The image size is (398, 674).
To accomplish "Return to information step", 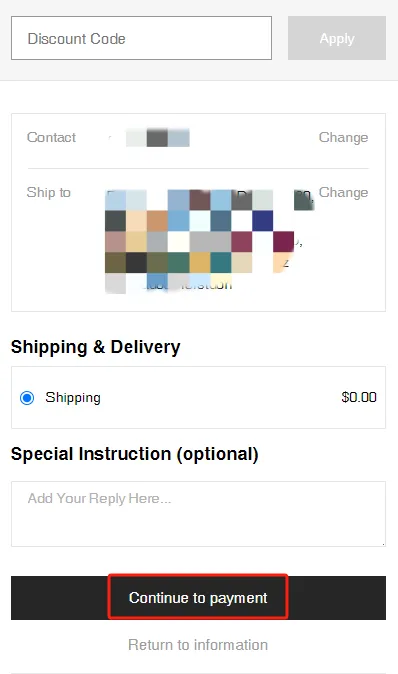I will click(x=198, y=645).
